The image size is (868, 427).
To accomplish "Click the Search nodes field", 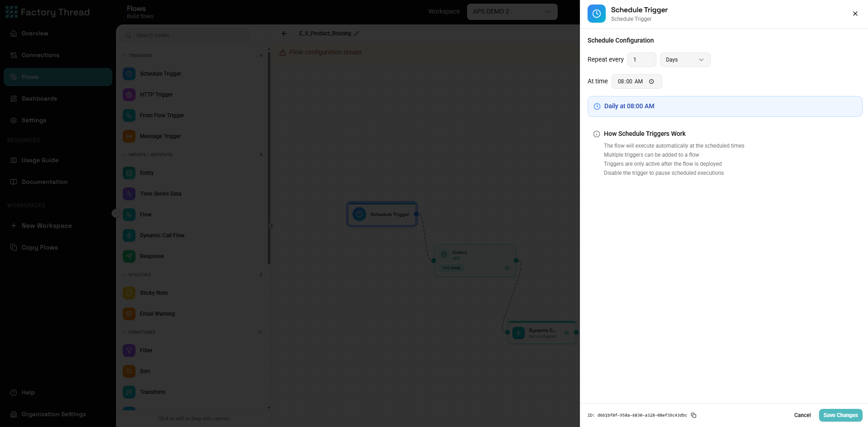I will pos(185,35).
